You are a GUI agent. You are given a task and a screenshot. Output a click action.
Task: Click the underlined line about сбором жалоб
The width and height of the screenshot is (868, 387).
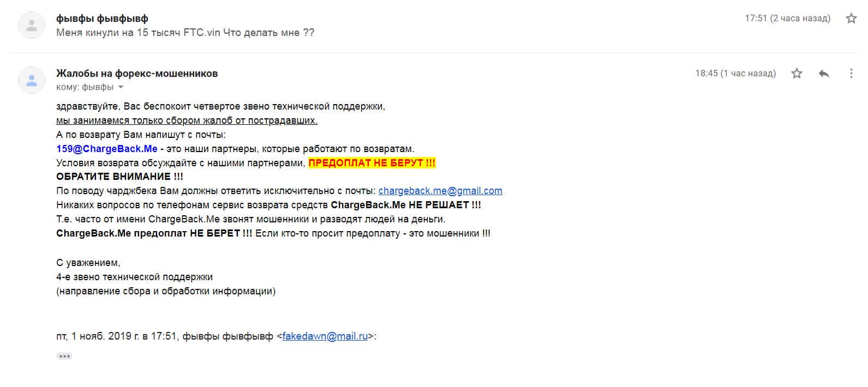(x=187, y=120)
